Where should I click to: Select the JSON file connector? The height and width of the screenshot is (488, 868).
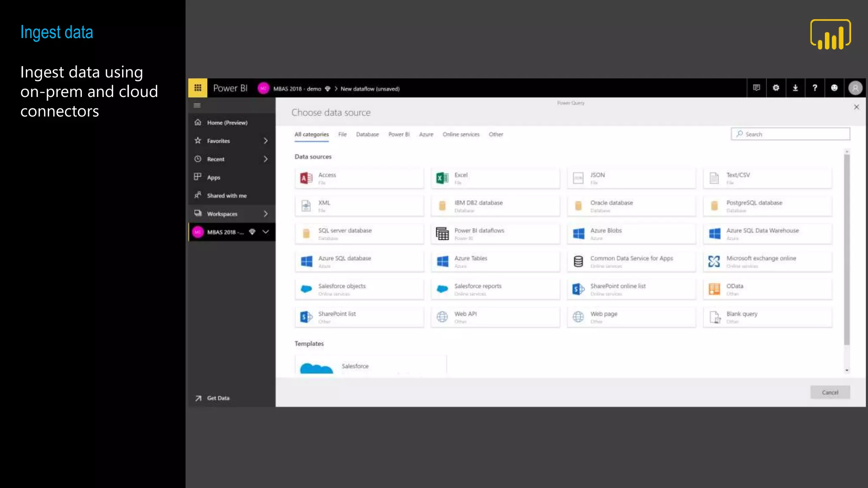[632, 178]
